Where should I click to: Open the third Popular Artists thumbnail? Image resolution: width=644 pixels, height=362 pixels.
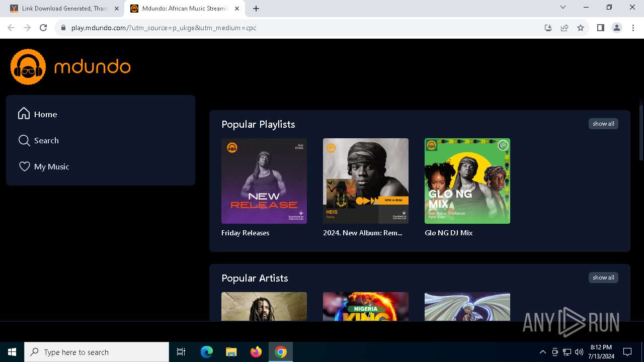[467, 306]
